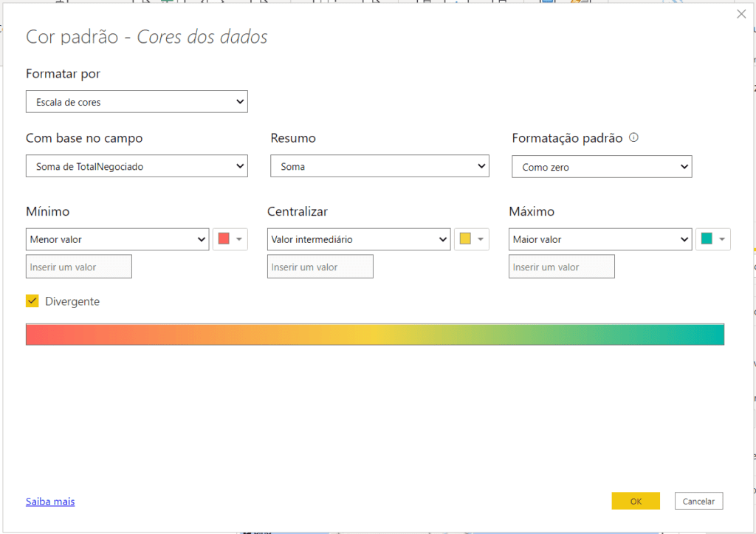Toggle the Divergente checkbox
Viewport: 756px width, 534px height.
tap(32, 301)
